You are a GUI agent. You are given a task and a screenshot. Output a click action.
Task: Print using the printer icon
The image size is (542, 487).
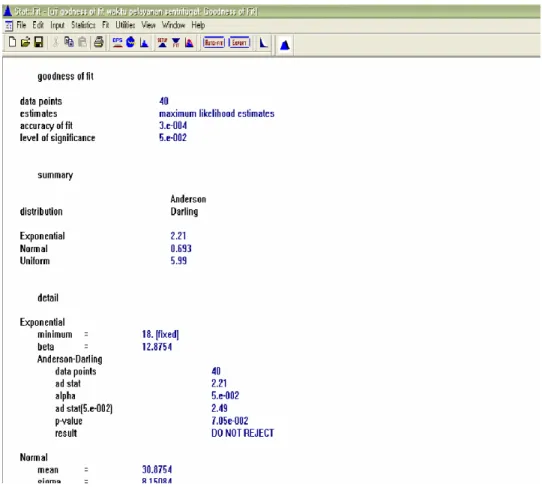pyautogui.click(x=99, y=42)
